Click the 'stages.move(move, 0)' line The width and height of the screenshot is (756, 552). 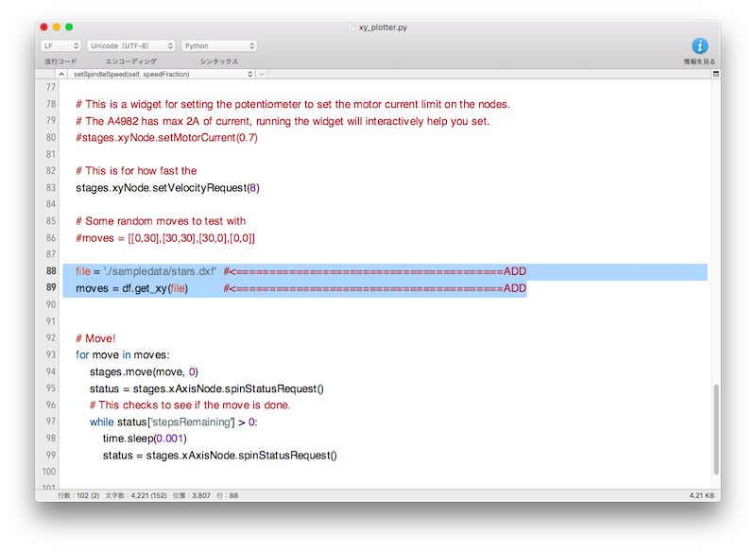144,372
